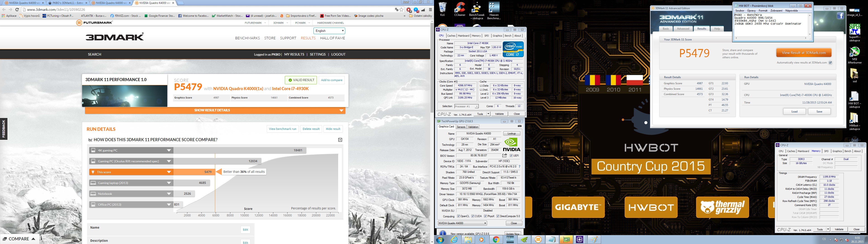This screenshot has width=868, height=244.
Task: Open the Chrome hamburger menu
Action: [430, 9]
